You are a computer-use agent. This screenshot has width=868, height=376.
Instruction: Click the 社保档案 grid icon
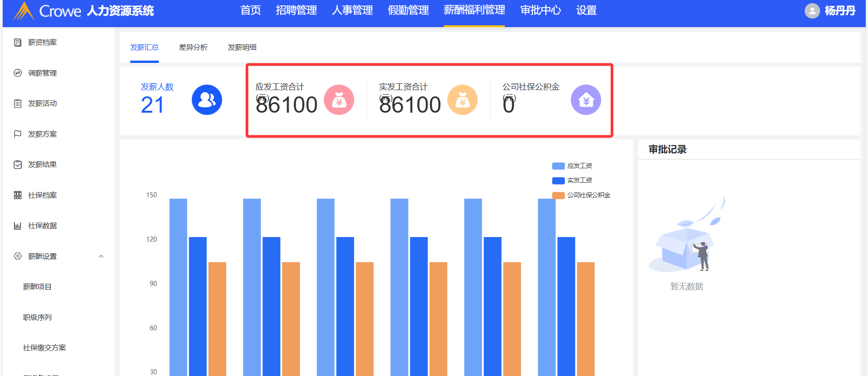[x=18, y=195]
